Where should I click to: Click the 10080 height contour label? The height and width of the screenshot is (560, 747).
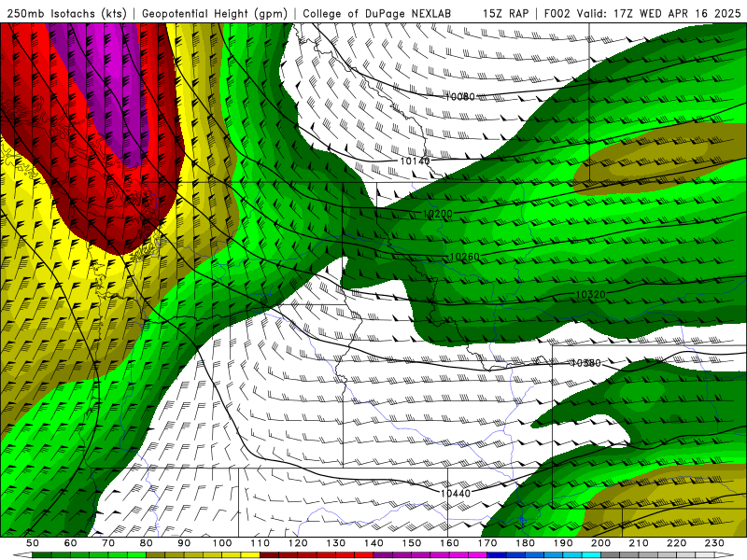460,97
